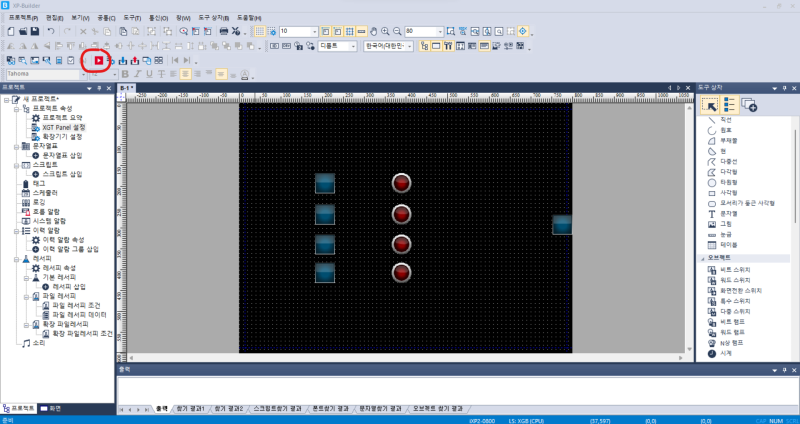
Task: Click the red simulation play icon
Action: coord(99,61)
